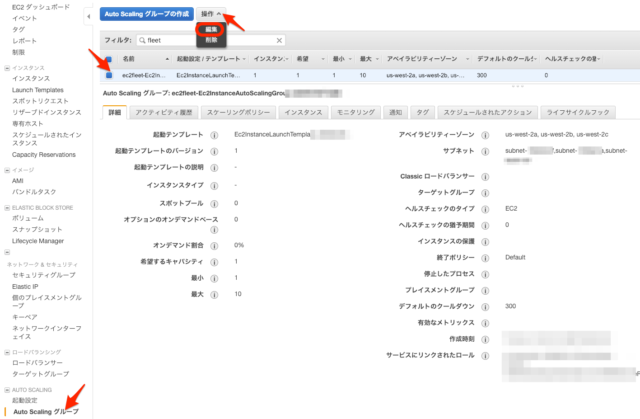Open the モニタリング tab
Viewport: 640px width, 419px height.
coord(356,112)
